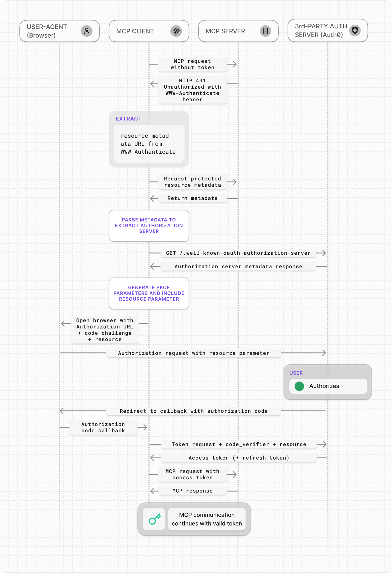
Task: Select the 3rd-PARTY AUTH SERVER (Auth0) label
Action: pyautogui.click(x=321, y=30)
